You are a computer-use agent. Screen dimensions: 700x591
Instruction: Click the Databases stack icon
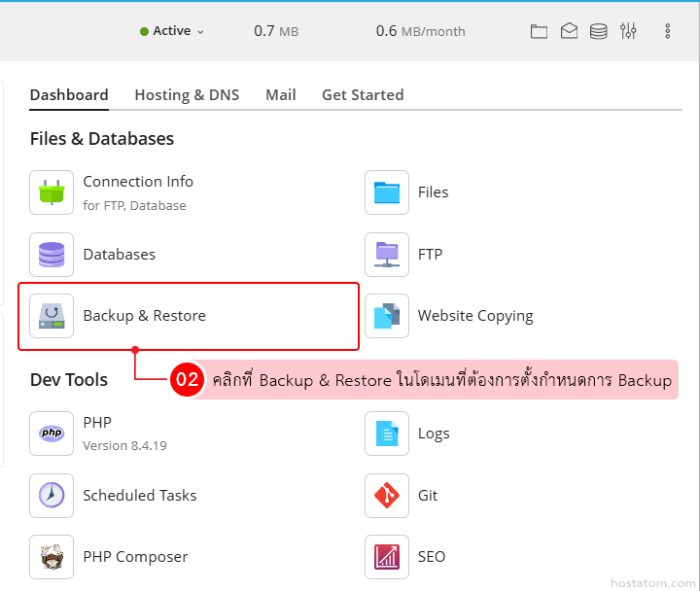coord(52,255)
